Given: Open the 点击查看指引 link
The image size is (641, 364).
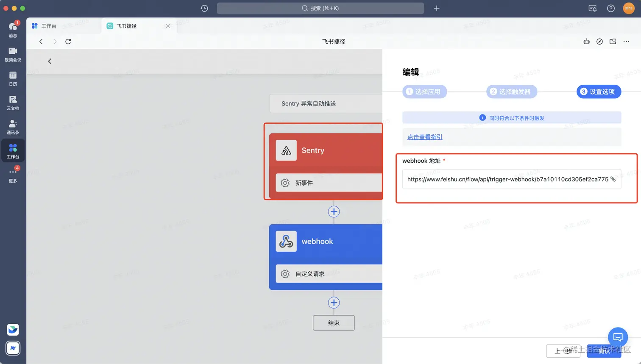Looking at the screenshot, I should 425,137.
